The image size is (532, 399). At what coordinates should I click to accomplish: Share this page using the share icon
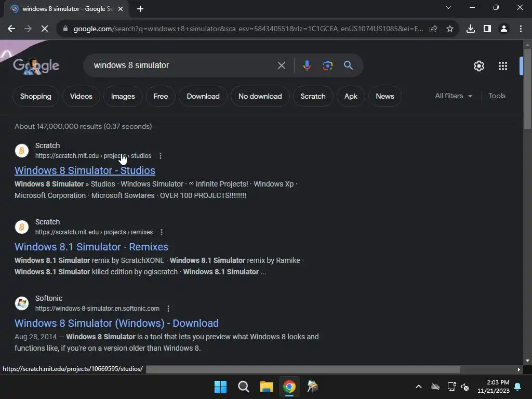[x=433, y=29]
